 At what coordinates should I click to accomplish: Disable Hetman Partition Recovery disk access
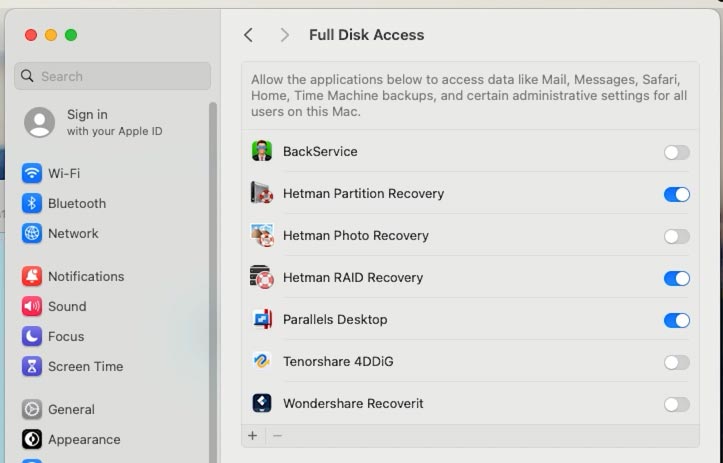[x=676, y=194]
